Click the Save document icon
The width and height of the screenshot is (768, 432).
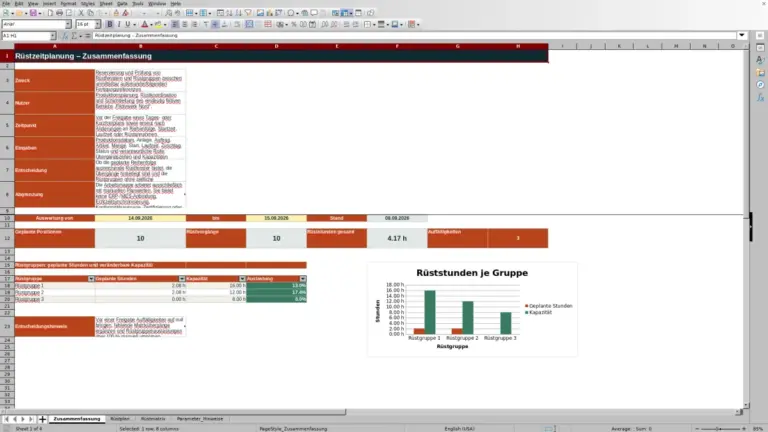point(33,13)
